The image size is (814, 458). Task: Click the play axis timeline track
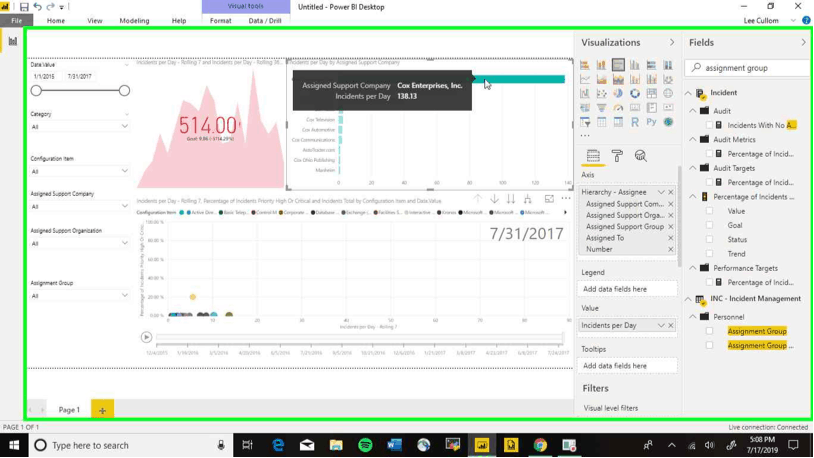pos(359,338)
